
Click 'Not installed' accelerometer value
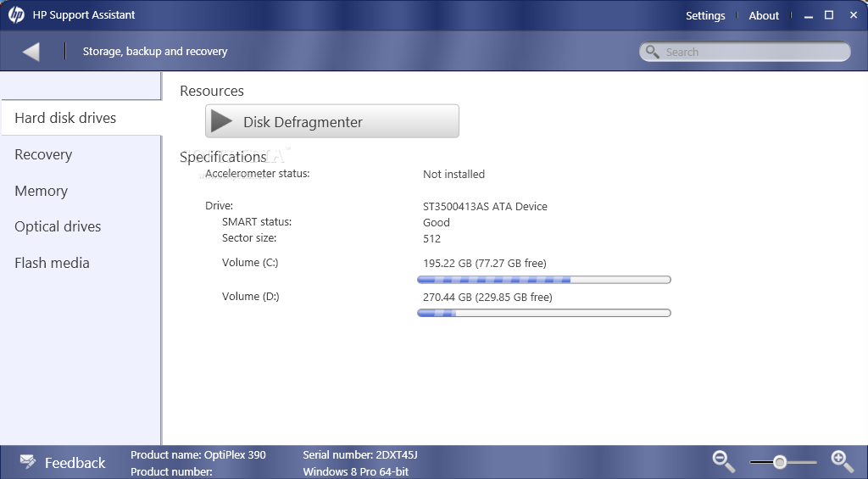tap(454, 175)
